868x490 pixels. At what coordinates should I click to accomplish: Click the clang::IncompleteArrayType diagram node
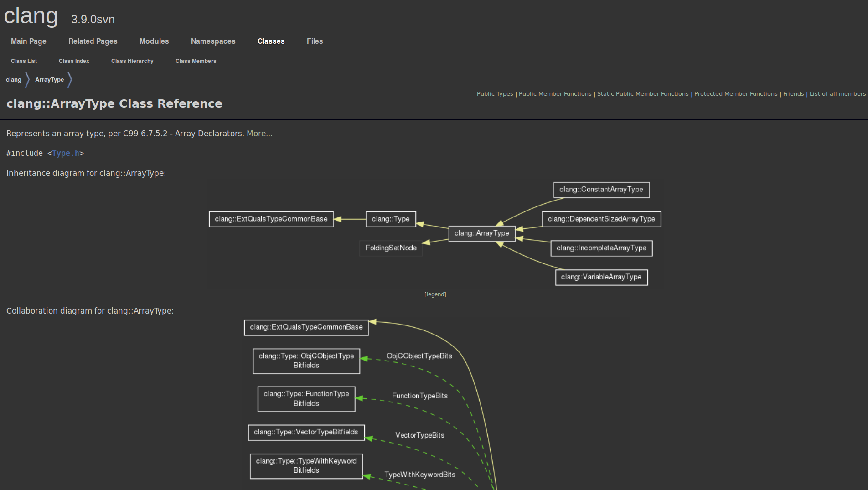(x=601, y=248)
